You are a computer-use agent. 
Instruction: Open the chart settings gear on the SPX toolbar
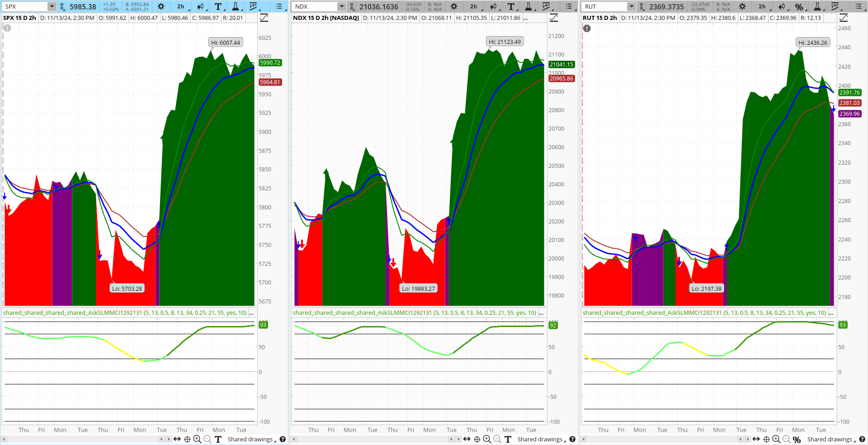(160, 7)
